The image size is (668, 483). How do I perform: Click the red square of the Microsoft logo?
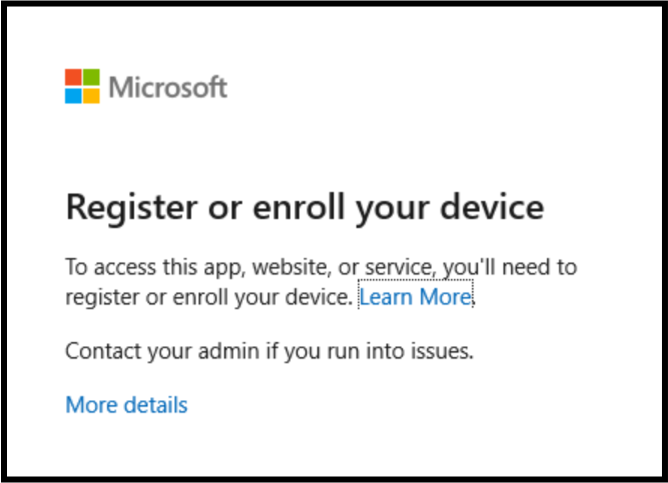pos(74,78)
